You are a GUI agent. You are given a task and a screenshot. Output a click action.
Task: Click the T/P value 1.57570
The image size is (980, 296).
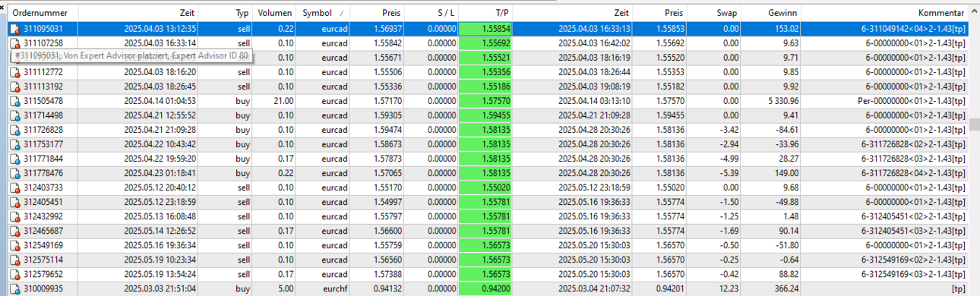[x=486, y=101]
